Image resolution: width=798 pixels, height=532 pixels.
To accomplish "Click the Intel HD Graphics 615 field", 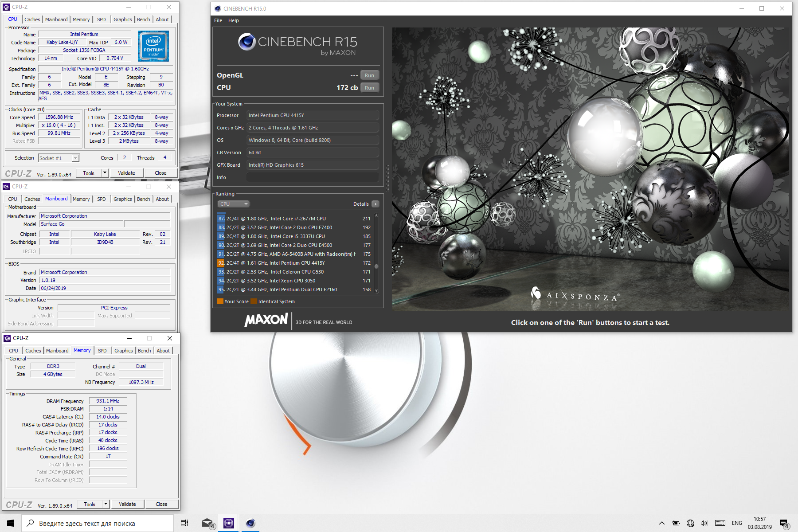I will click(313, 165).
